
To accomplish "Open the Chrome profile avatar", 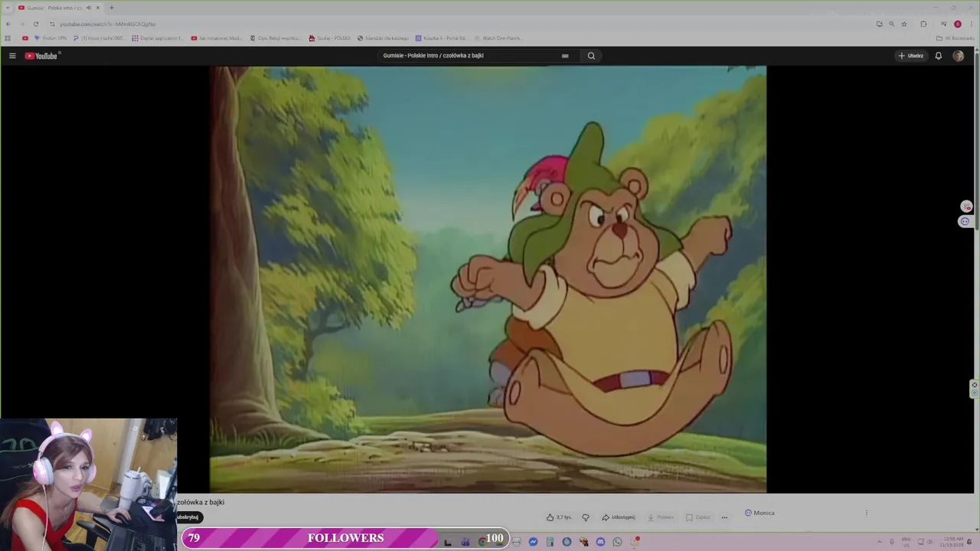I will click(957, 24).
